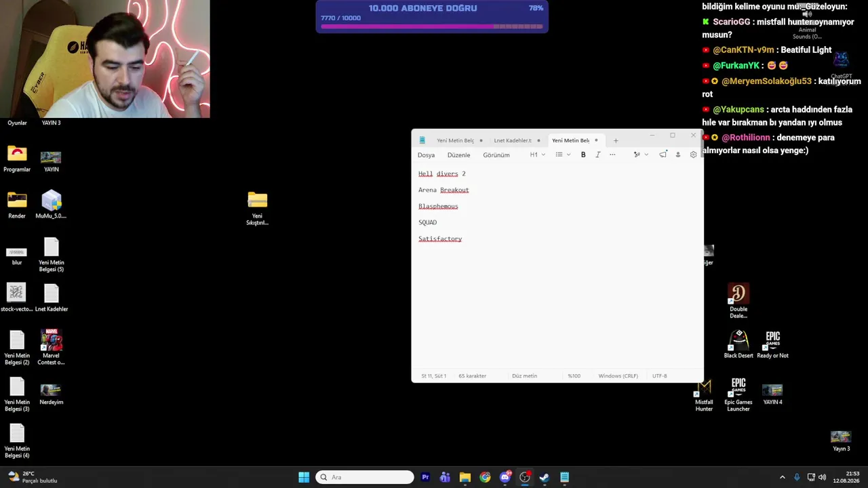Open UTF-8 encoding selector in status bar
Image resolution: width=868 pixels, height=488 pixels.
pyautogui.click(x=659, y=375)
